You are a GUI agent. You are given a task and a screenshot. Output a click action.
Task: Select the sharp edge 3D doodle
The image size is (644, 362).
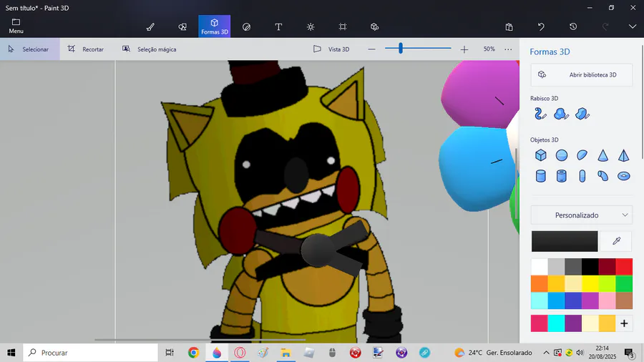(x=582, y=114)
